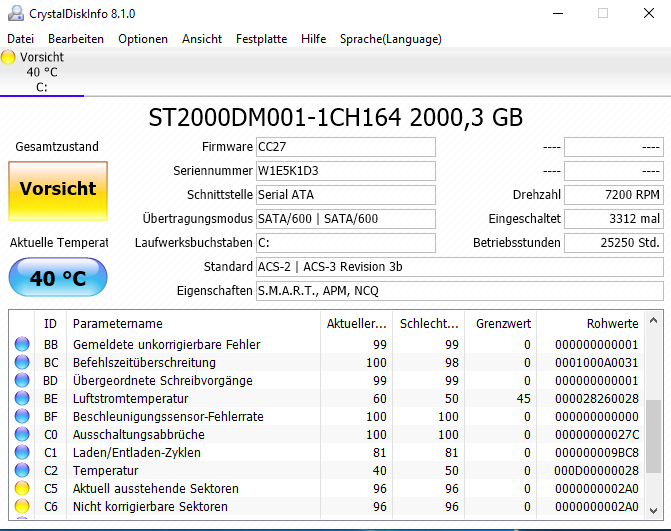Open the Sprache(Language) menu
The height and width of the screenshot is (531, 671).
(390, 39)
